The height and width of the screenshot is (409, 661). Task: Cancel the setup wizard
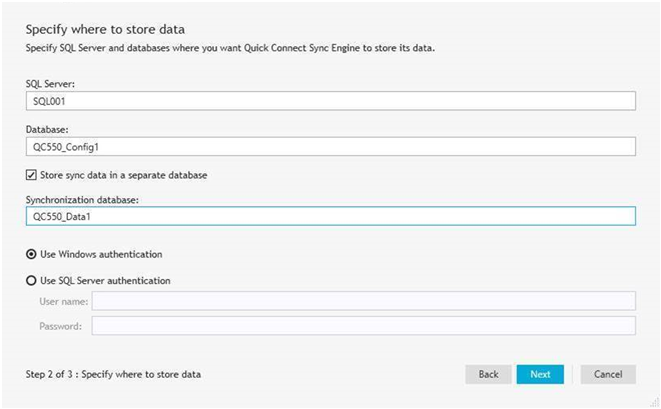click(x=608, y=374)
